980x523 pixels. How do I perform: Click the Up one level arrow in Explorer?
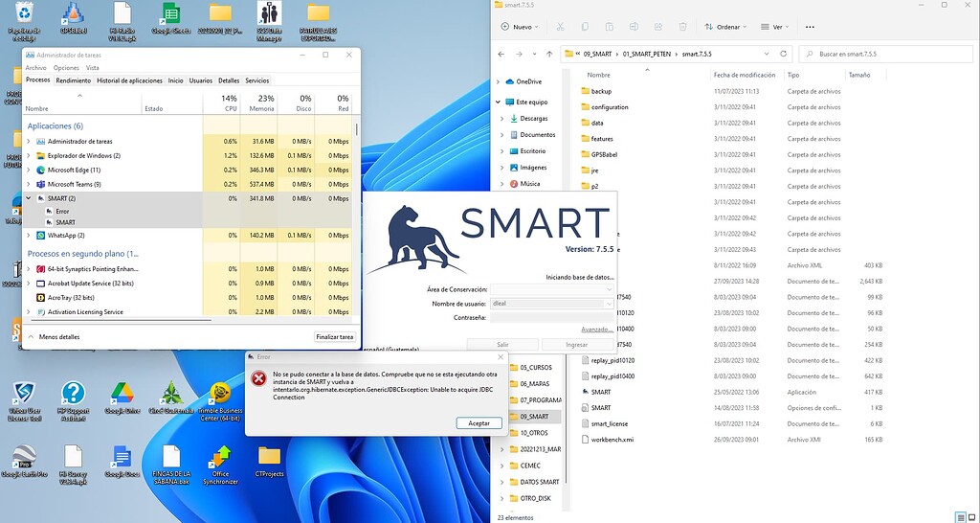[549, 55]
